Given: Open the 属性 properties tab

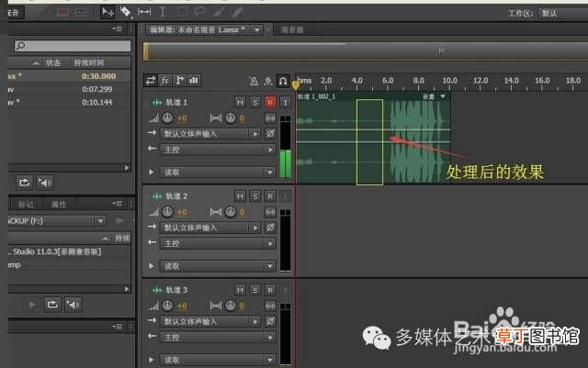Looking at the screenshot, I should (x=59, y=205).
